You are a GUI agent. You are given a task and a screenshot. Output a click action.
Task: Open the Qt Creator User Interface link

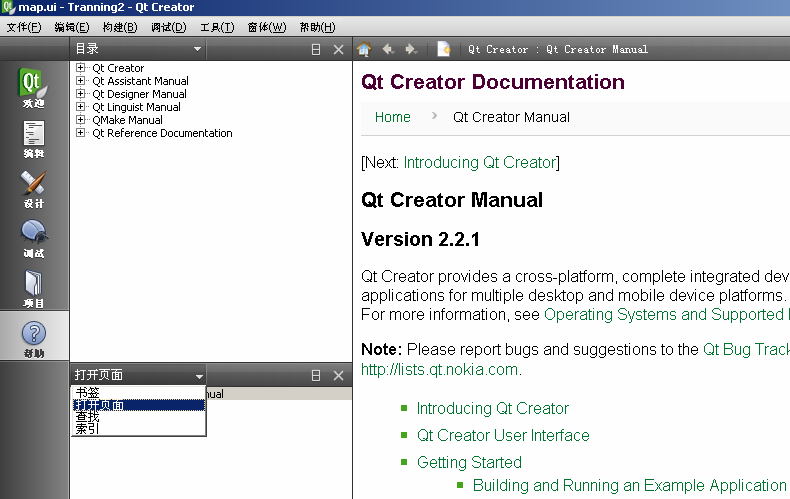[503, 435]
